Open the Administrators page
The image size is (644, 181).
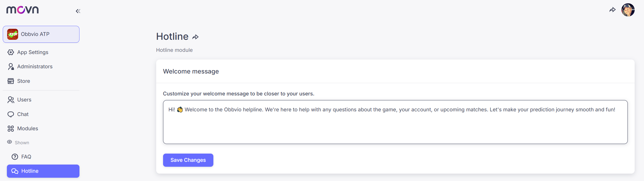click(35, 67)
